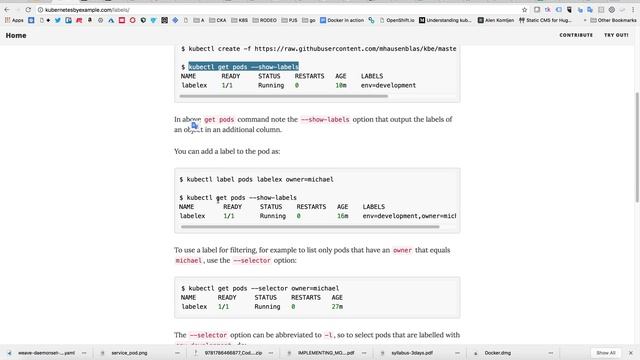
Task: Click the 'env=development' label value
Action: (388, 85)
